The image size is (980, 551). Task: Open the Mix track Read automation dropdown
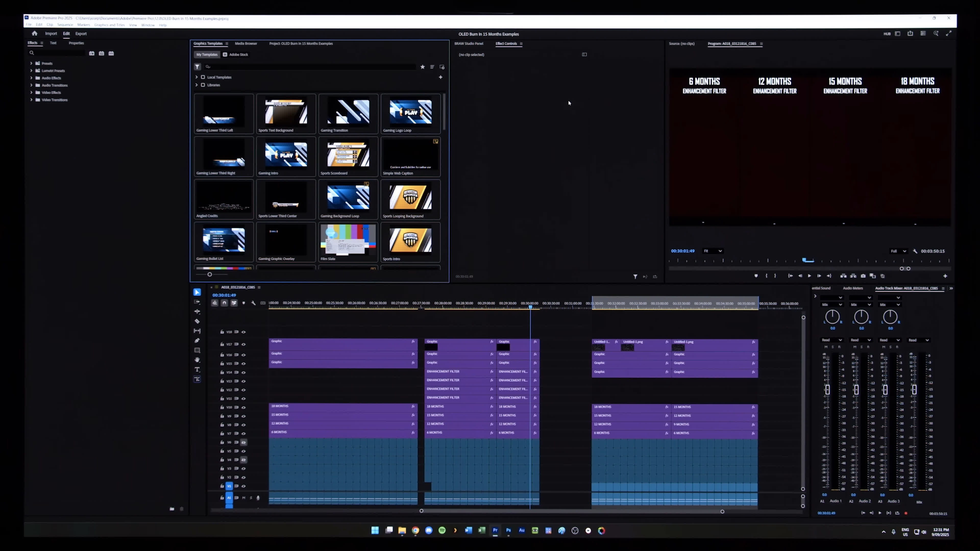pyautogui.click(x=918, y=340)
